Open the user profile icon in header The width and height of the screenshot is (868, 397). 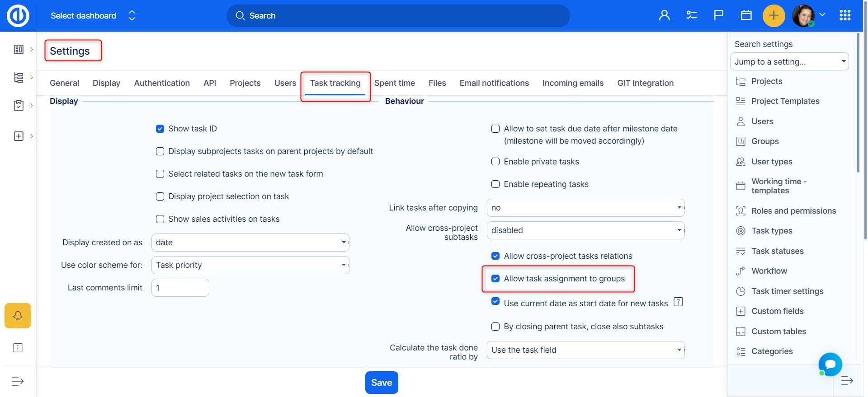pyautogui.click(x=664, y=16)
